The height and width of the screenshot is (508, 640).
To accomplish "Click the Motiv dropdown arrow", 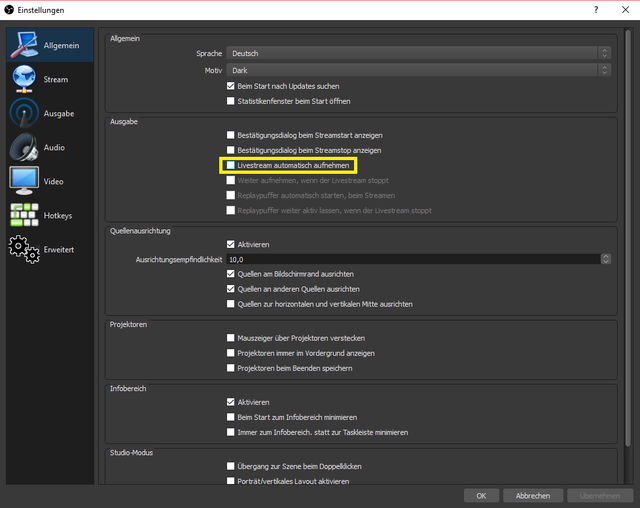I will pyautogui.click(x=604, y=70).
